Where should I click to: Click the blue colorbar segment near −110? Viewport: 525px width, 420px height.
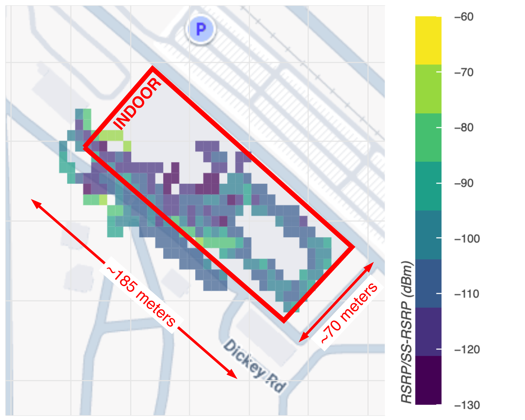click(x=428, y=283)
